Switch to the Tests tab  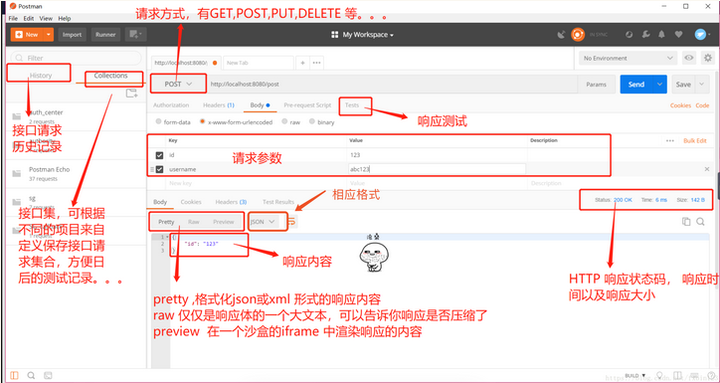tap(352, 105)
